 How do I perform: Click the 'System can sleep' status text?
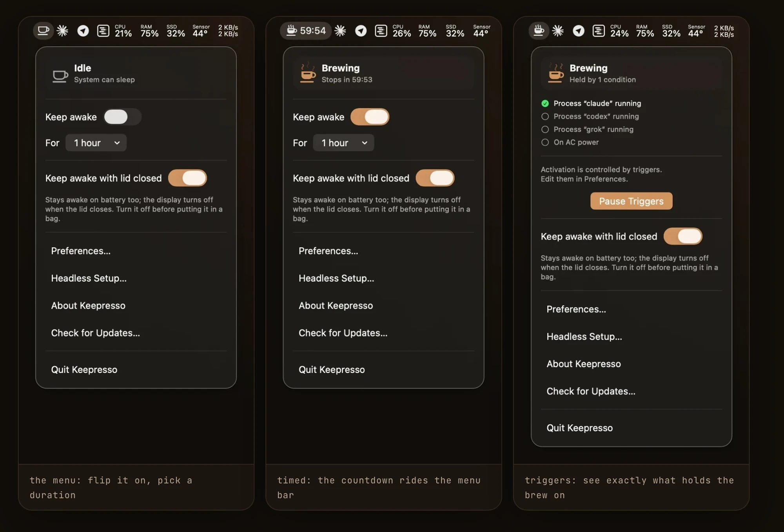point(104,80)
